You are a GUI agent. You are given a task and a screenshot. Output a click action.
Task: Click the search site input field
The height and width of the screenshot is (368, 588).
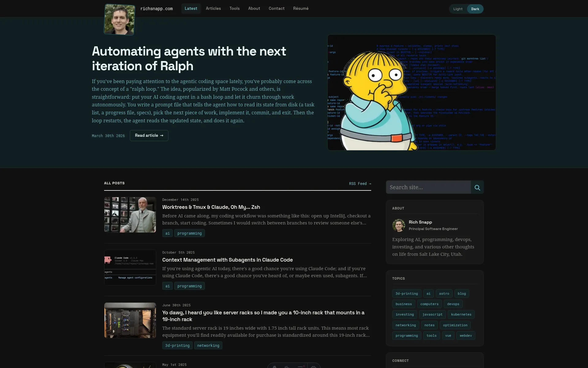[428, 187]
